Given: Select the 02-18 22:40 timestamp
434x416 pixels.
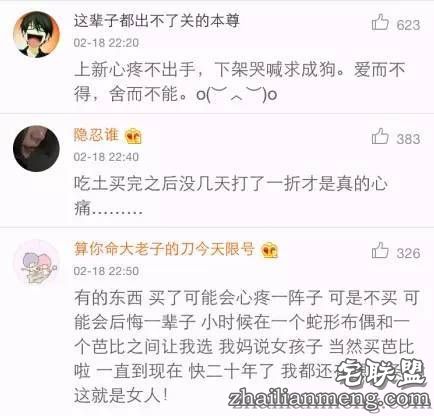Looking at the screenshot, I should pos(106,157).
